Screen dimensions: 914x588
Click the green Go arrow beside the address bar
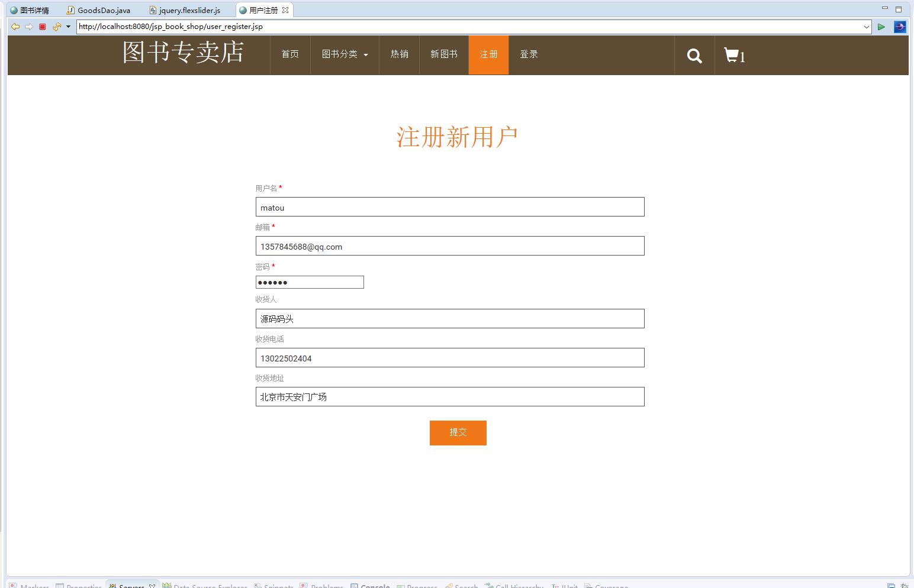(881, 27)
